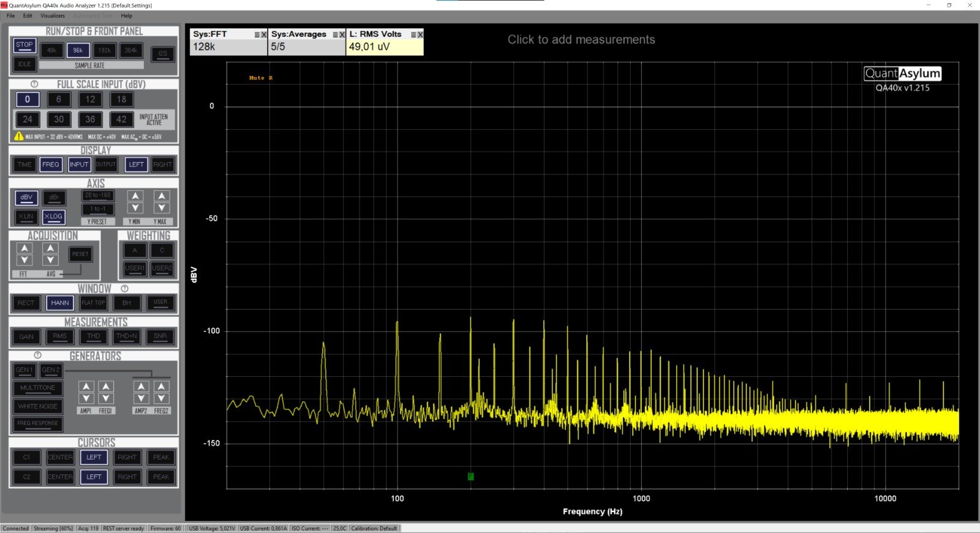980x533 pixels.
Task: Toggle the THD+N measurement
Action: [x=127, y=337]
